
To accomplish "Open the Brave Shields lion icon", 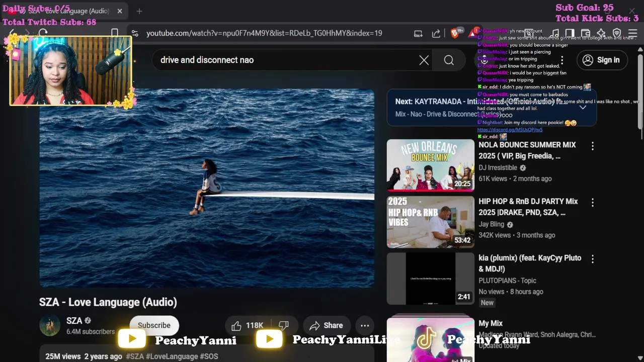I will click(x=455, y=33).
